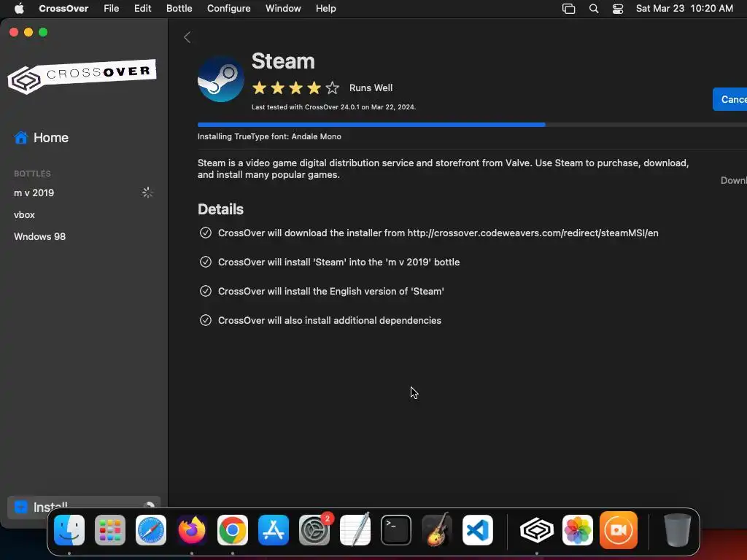Click the Install button in sidebar
The image size is (747, 560).
pos(84,507)
